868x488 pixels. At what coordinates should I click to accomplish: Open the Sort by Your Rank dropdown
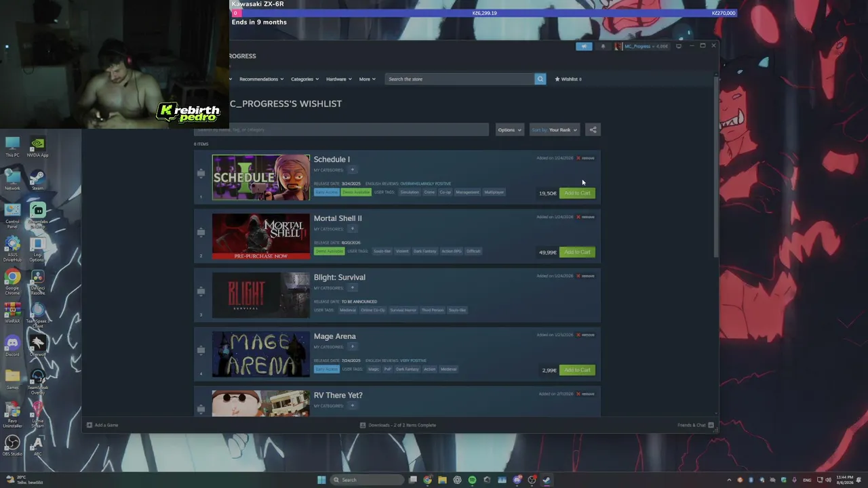point(554,129)
